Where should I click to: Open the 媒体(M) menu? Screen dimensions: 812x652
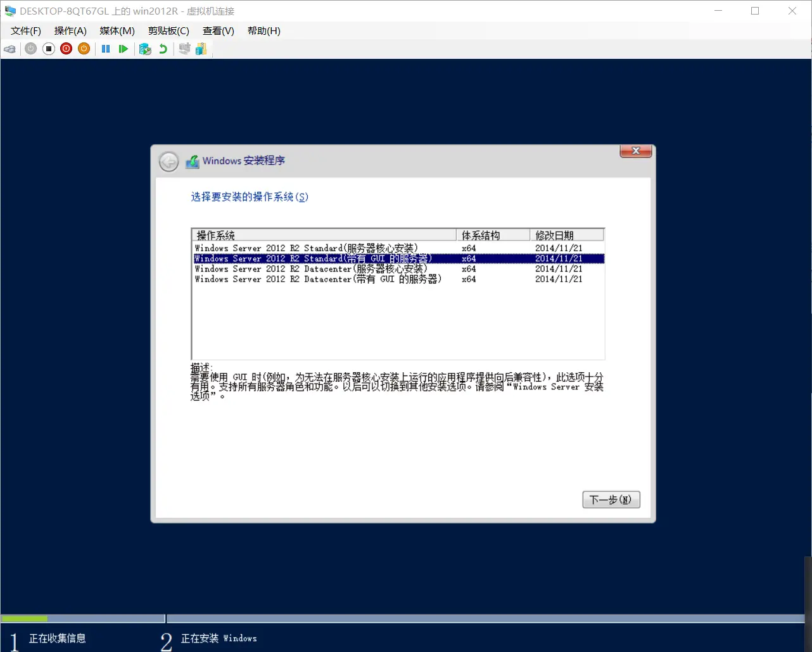click(x=117, y=30)
